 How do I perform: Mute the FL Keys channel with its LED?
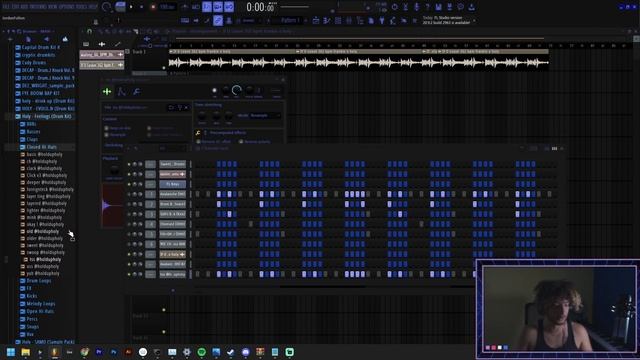(x=129, y=184)
